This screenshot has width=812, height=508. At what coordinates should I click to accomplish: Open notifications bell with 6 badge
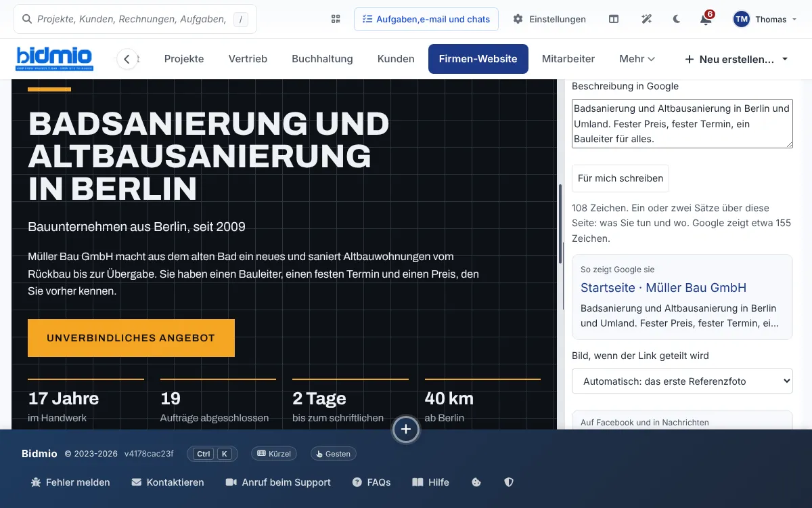pos(706,18)
